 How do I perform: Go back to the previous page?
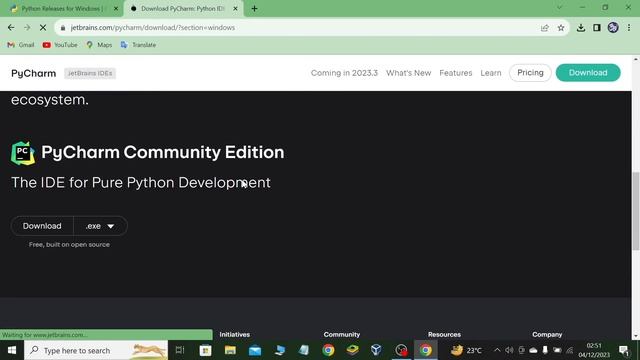[x=11, y=28]
